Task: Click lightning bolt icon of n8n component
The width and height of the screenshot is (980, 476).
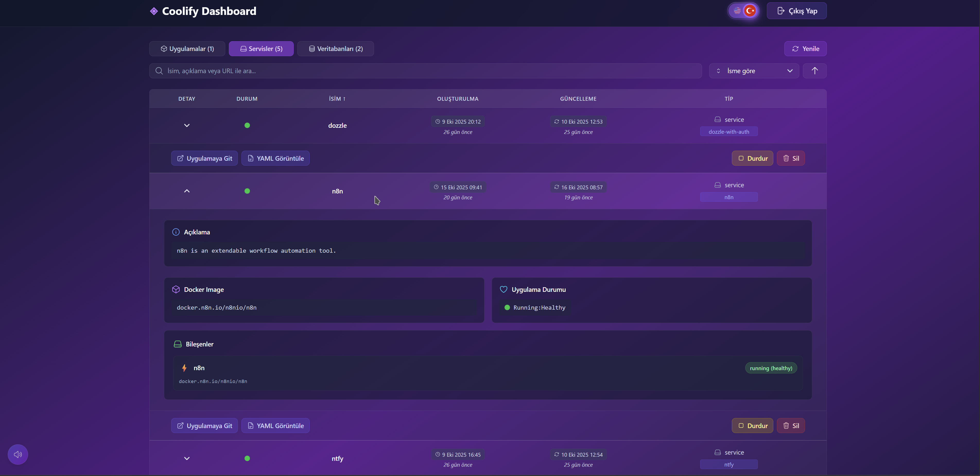Action: [184, 368]
